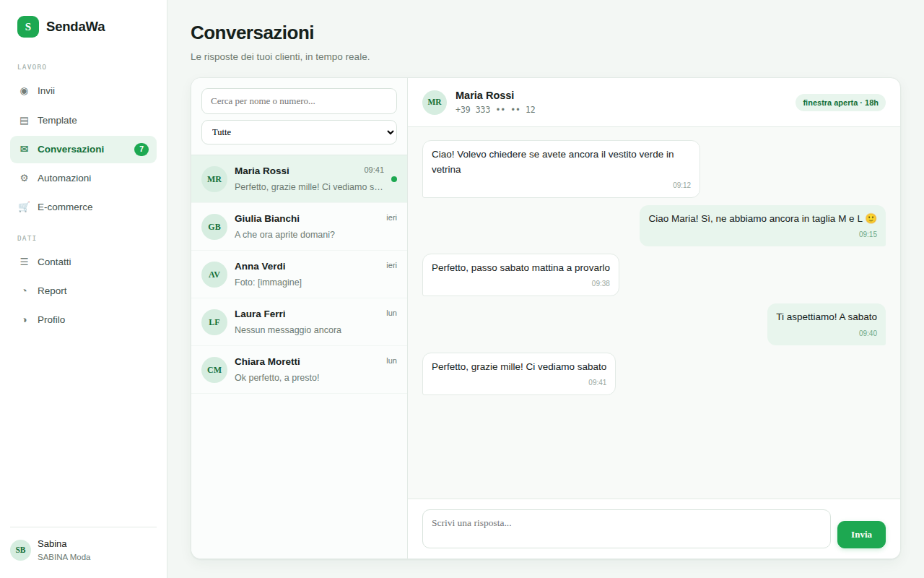This screenshot has height=578, width=924.
Task: Click the reply mentioning taglia M e L
Action: coord(762,225)
